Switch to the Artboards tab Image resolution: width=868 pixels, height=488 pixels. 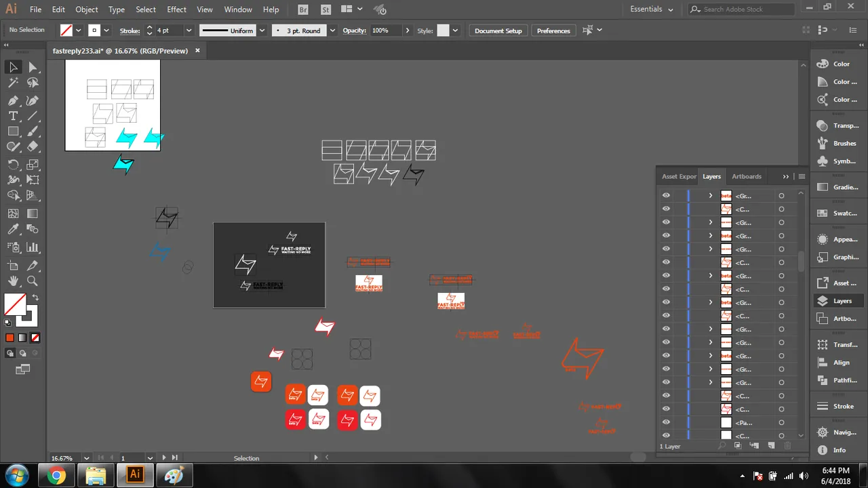[747, 176]
